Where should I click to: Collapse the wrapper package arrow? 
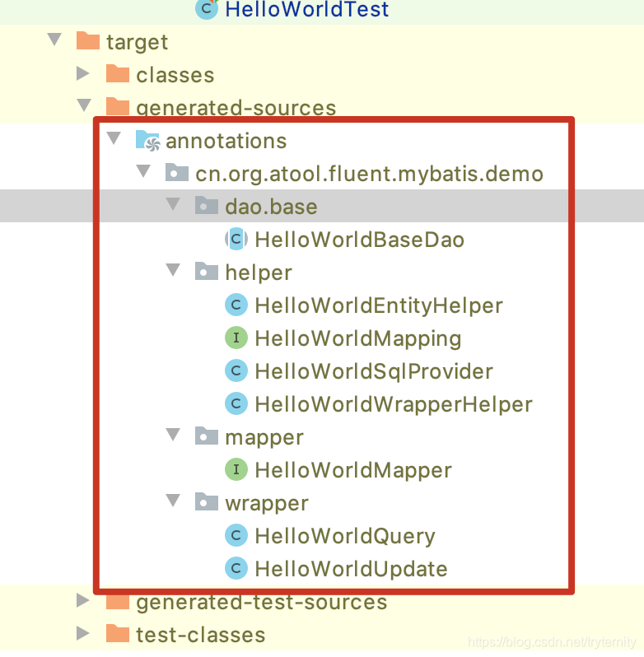173,501
